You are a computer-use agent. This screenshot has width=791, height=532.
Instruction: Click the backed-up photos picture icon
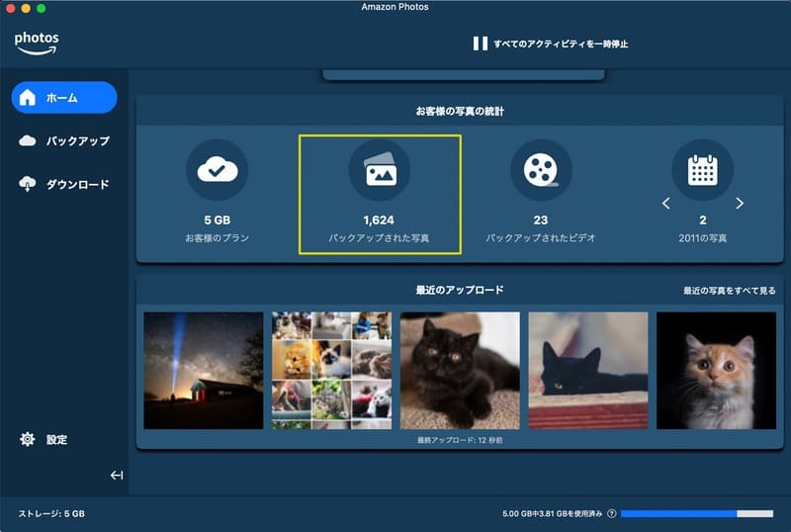(x=380, y=171)
